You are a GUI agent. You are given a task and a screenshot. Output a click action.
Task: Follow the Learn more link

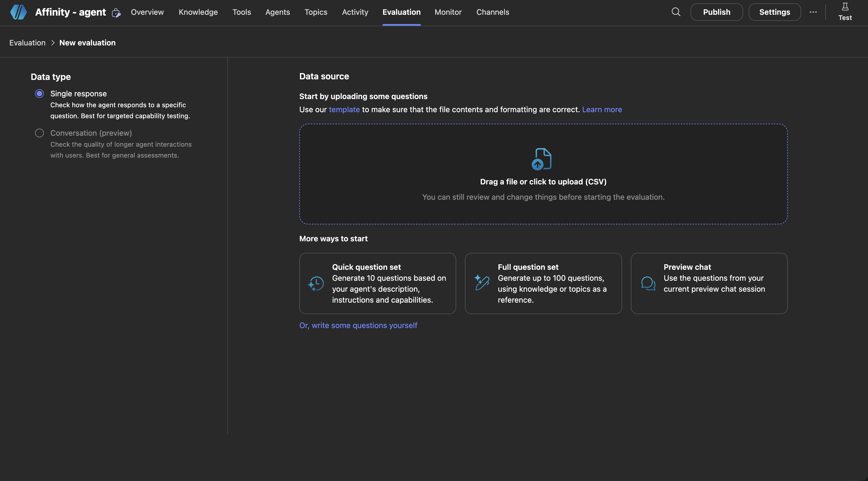pyautogui.click(x=602, y=110)
